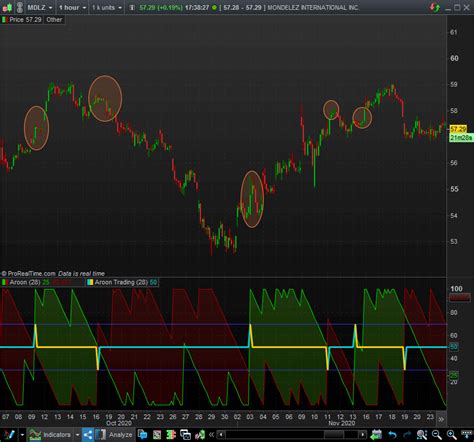Expand the drawing tools dropdown arrow
The width and height of the screenshot is (474, 442).
pyautogui.click(x=22, y=435)
